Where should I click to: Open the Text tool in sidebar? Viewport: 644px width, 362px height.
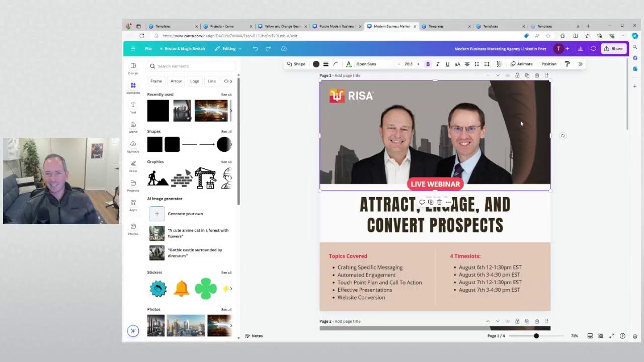click(133, 108)
